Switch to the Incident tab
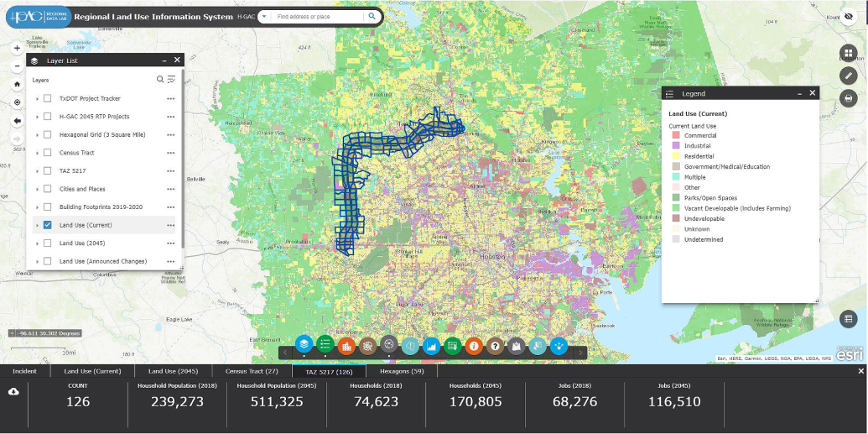 (25, 371)
